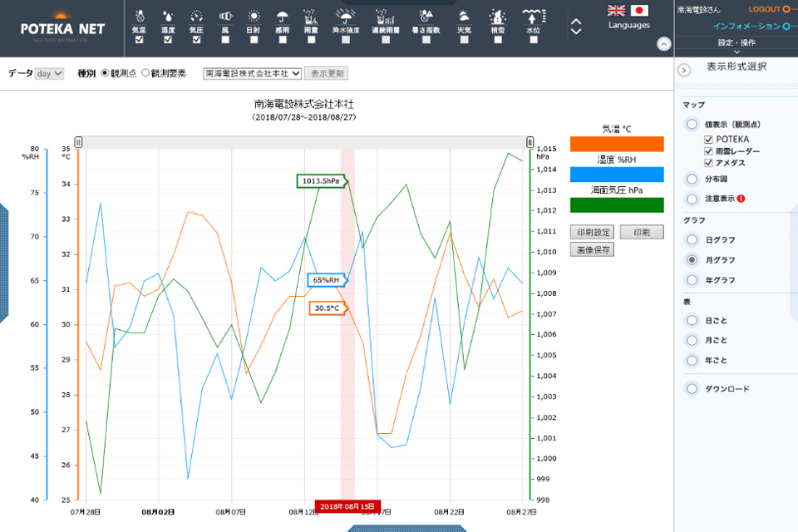Viewport: 798px width, 532px height.
Task: Select 年グラフ yearly graph option
Action: click(x=692, y=280)
